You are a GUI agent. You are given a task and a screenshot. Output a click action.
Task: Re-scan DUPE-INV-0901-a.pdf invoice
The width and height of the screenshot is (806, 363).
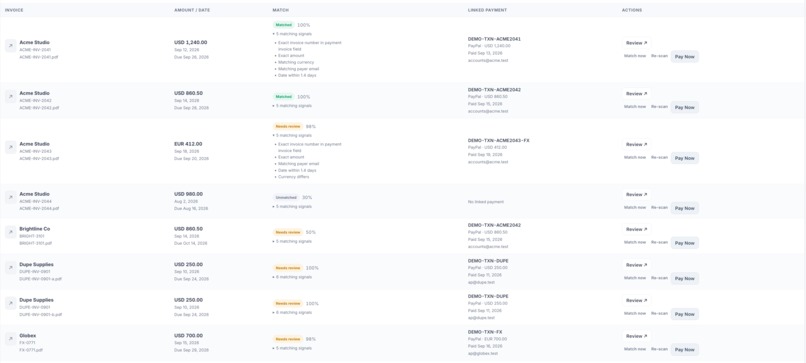click(x=660, y=278)
